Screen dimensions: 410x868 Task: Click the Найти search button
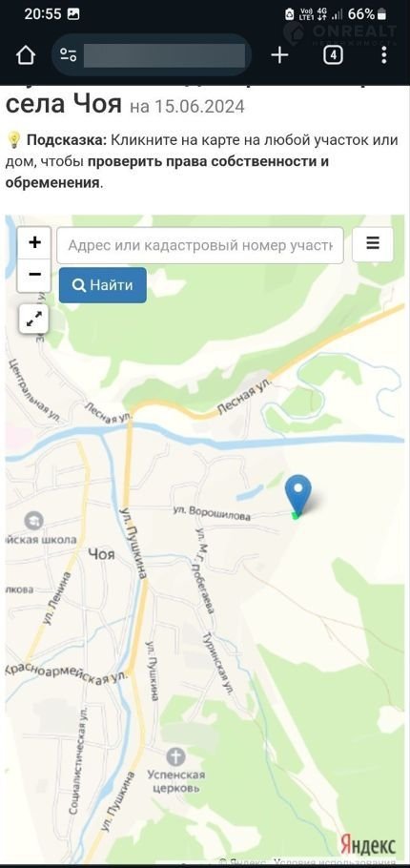103,285
